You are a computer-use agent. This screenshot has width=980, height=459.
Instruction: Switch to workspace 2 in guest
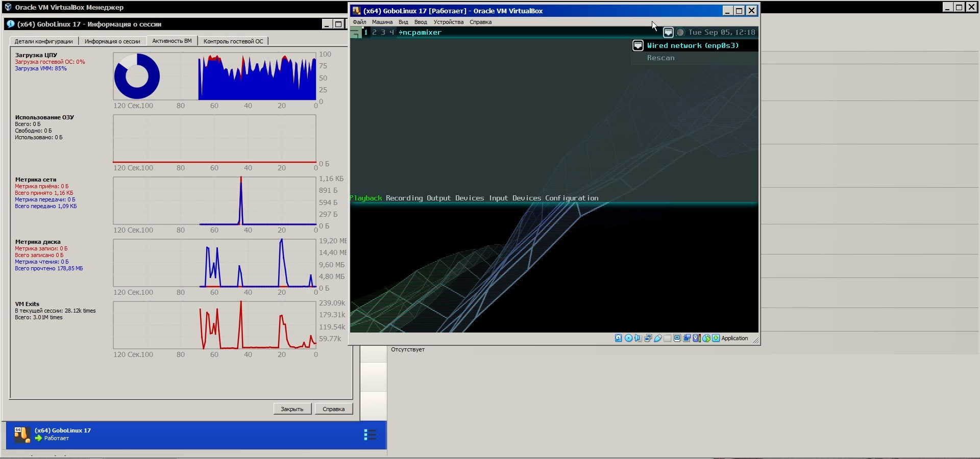pos(374,32)
